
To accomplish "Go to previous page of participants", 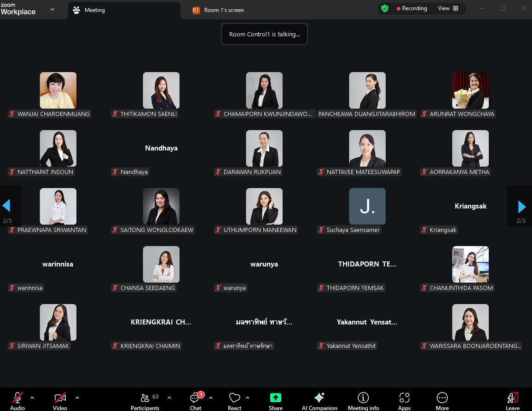I will pyautogui.click(x=6, y=206).
